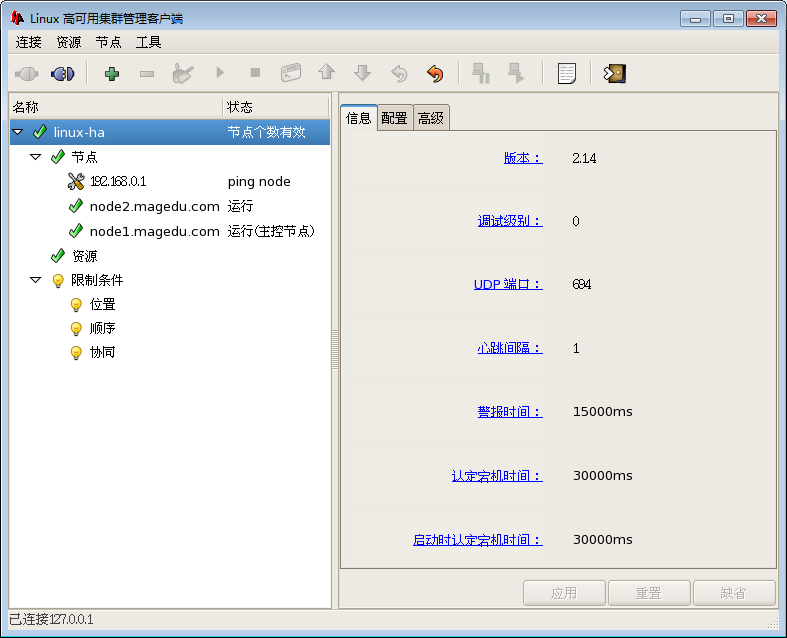This screenshot has width=787, height=638.
Task: Click the pane splitter handle between panels
Action: (335, 351)
